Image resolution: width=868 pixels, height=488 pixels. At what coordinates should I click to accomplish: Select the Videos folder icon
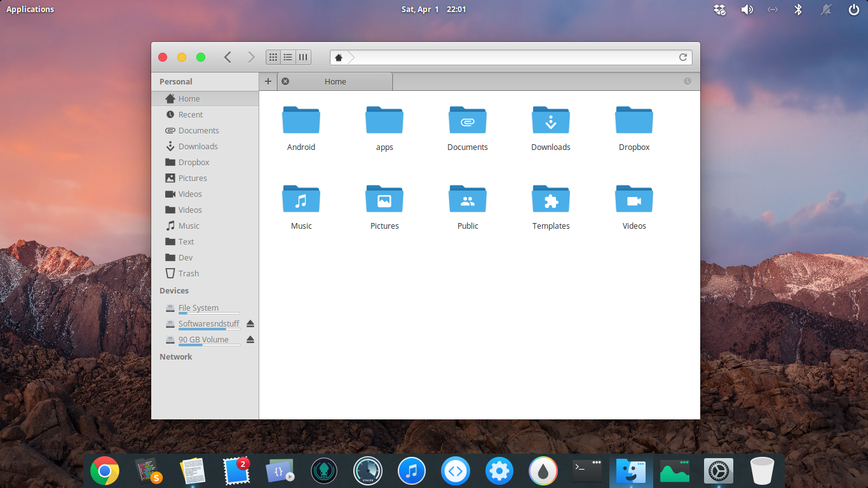point(634,198)
